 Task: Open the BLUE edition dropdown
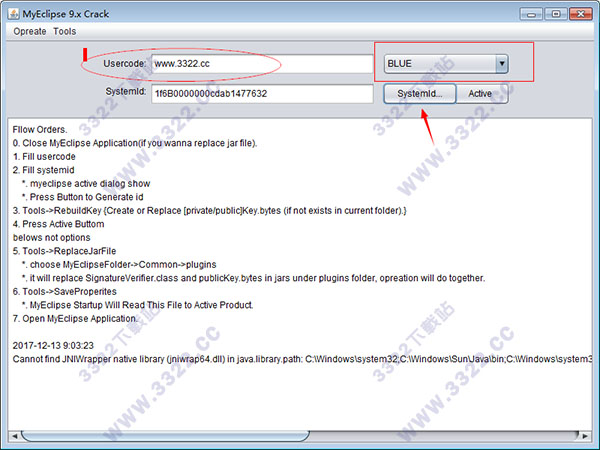(446, 64)
